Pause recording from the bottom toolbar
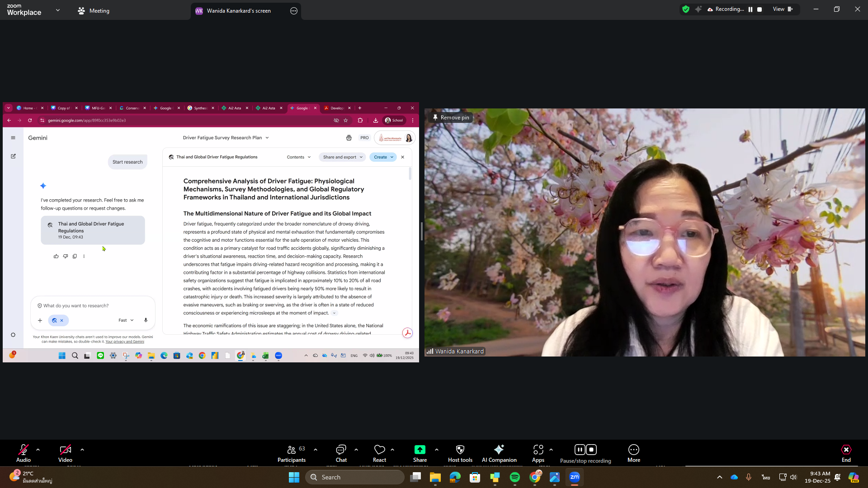Image resolution: width=868 pixels, height=488 pixels. [580, 450]
